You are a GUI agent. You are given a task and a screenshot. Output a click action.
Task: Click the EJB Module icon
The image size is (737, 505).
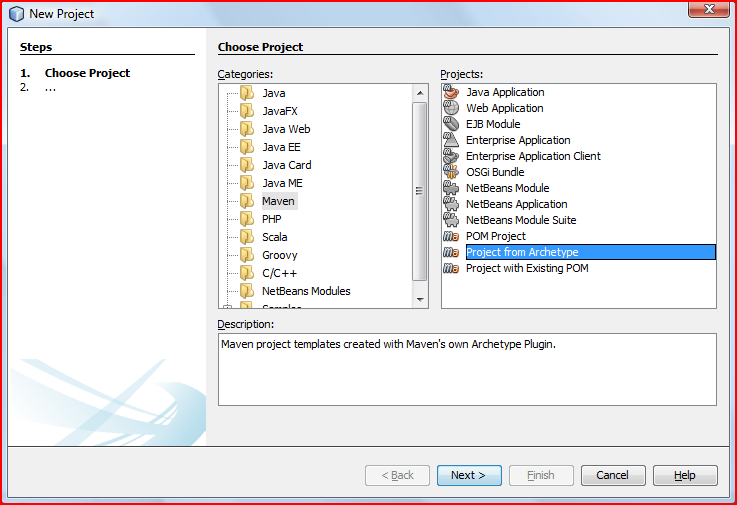tap(451, 124)
